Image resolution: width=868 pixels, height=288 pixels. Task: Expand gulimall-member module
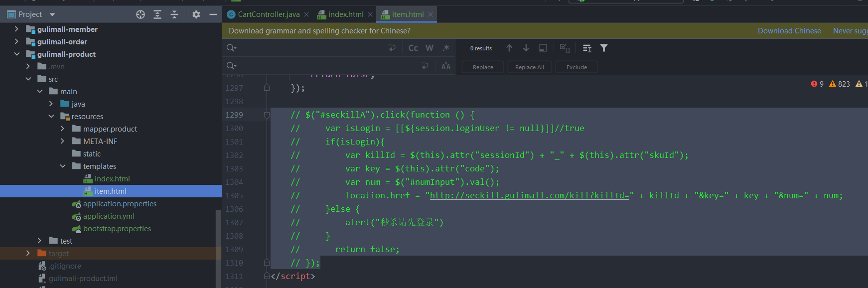[16, 29]
